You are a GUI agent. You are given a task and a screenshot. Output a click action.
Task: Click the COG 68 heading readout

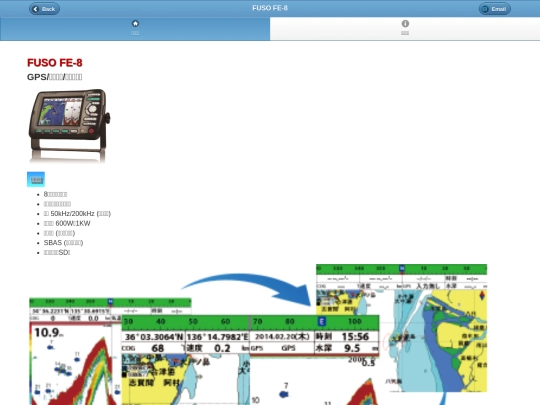(x=154, y=348)
